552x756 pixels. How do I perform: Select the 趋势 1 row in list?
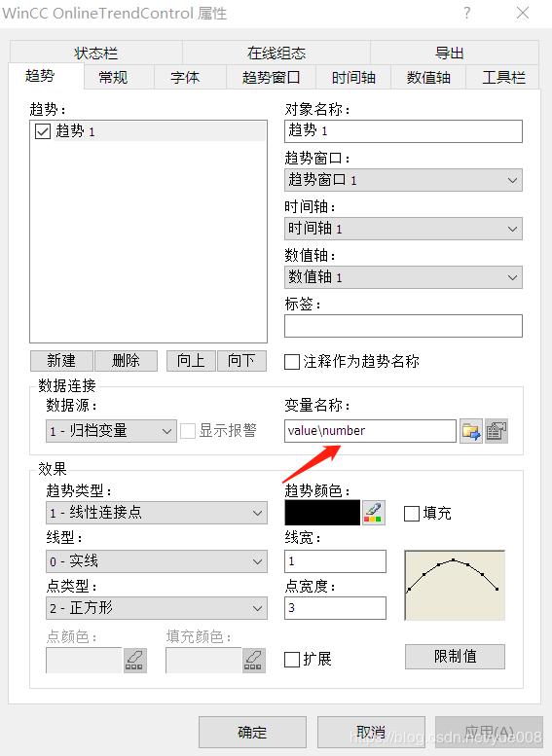tap(149, 131)
